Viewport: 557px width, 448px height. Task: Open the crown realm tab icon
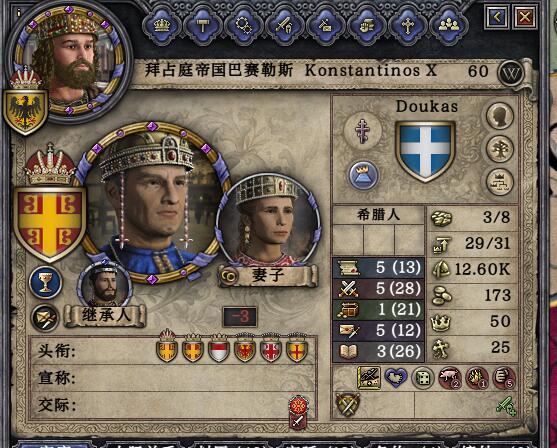[162, 26]
